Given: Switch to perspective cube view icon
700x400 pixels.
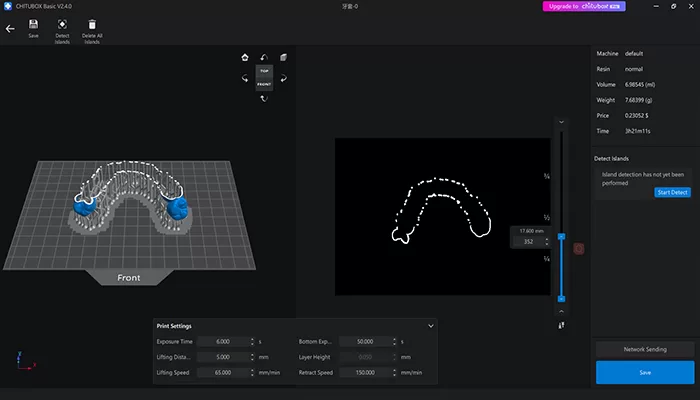Looking at the screenshot, I should [283, 57].
